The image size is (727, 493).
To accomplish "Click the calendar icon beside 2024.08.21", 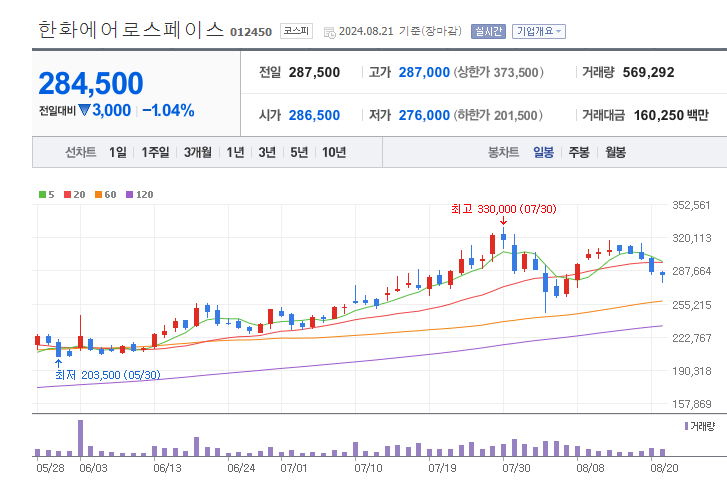I will 330,32.
